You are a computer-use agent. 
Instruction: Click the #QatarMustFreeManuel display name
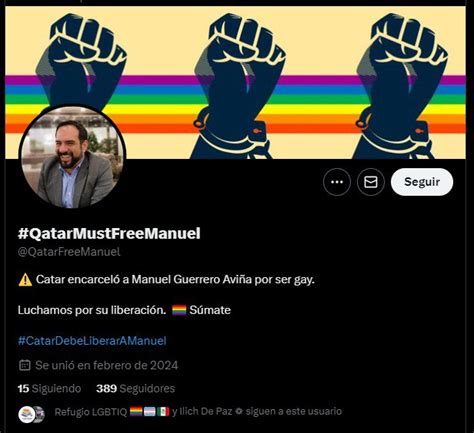point(109,233)
